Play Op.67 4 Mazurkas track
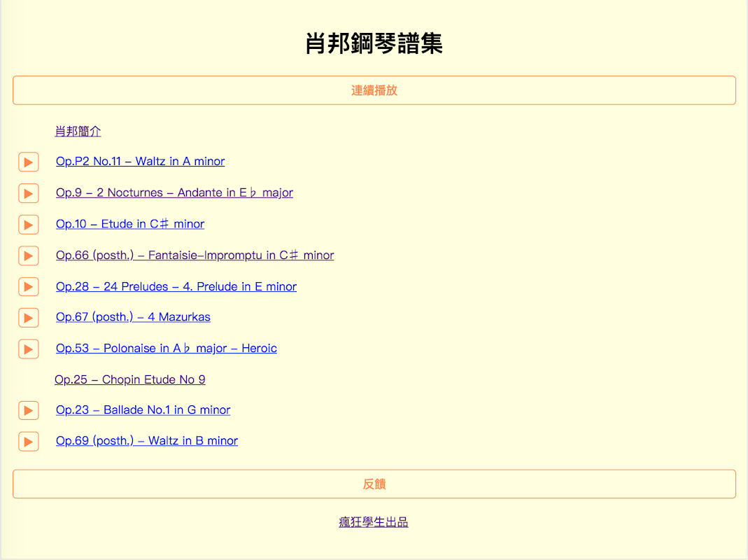Screen dimensions: 748x560 click(29, 318)
